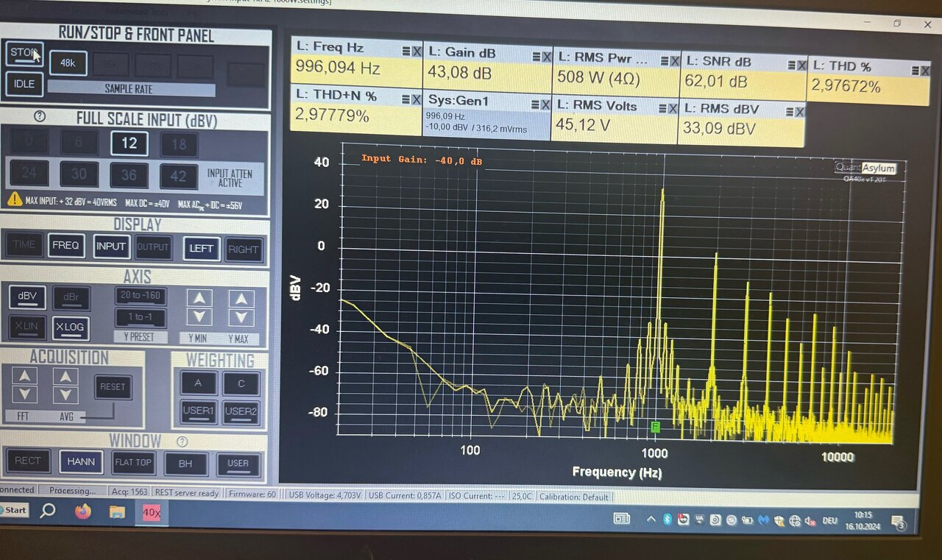Close the L: THD % measurement tile
The height and width of the screenshot is (560, 942).
click(924, 70)
